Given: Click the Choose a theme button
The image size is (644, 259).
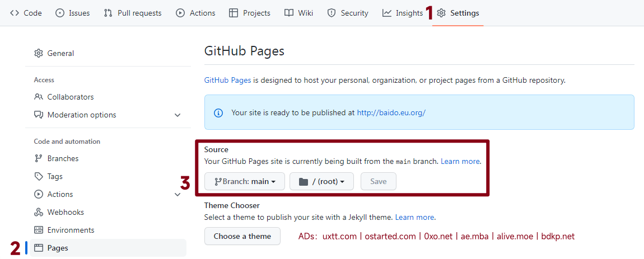Looking at the screenshot, I should tap(242, 236).
